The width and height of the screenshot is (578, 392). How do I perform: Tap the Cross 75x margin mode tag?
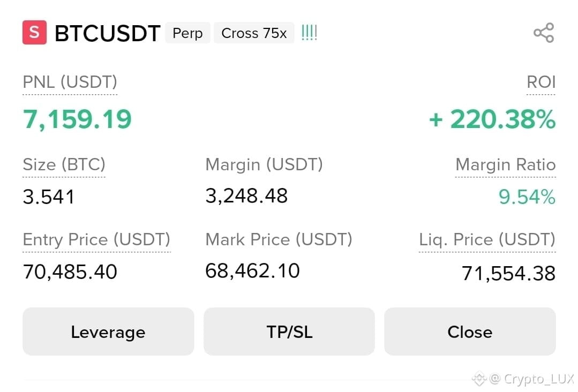point(254,33)
